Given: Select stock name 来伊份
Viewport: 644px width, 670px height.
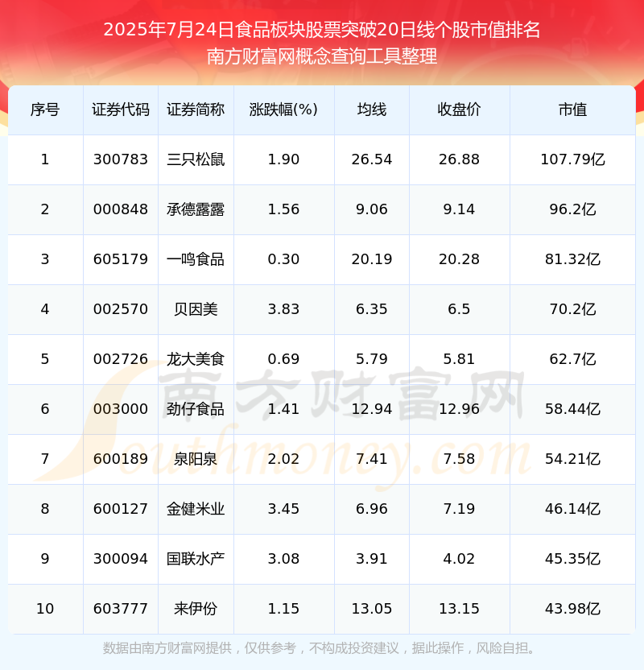Looking at the screenshot, I should (x=196, y=610).
